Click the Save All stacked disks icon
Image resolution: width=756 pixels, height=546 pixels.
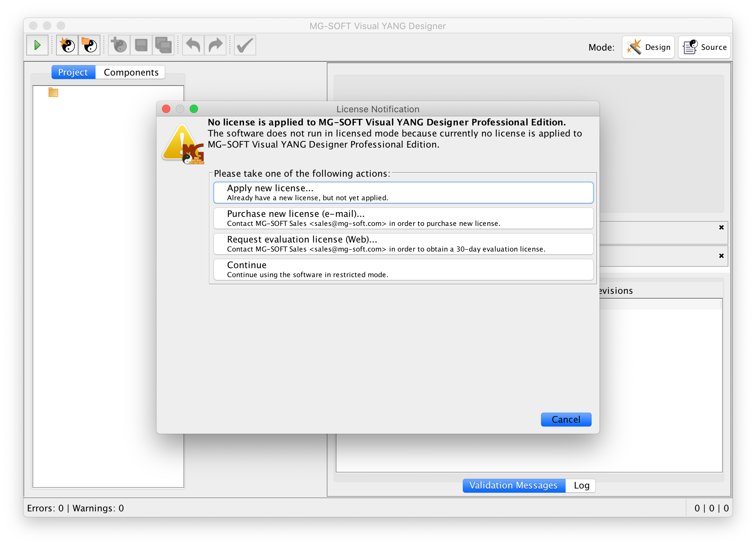point(163,45)
